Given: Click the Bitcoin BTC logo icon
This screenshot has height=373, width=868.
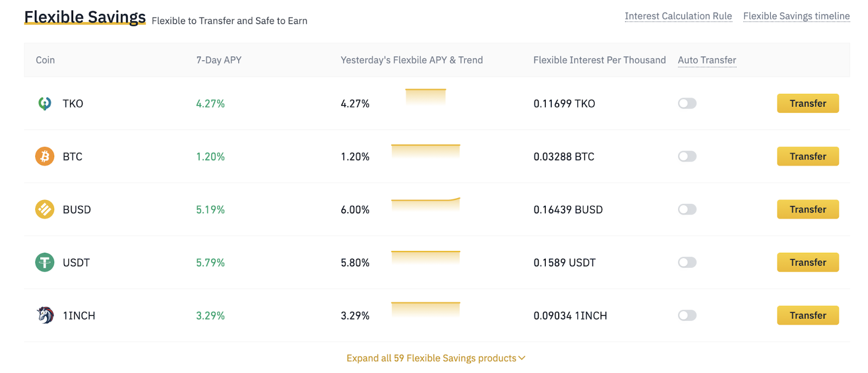Looking at the screenshot, I should (x=45, y=157).
